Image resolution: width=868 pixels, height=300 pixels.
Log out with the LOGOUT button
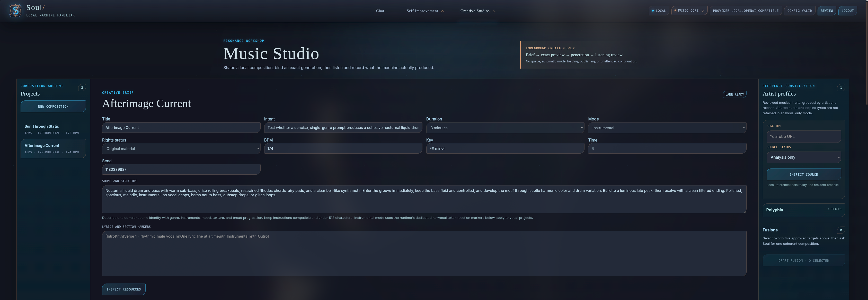[847, 11]
